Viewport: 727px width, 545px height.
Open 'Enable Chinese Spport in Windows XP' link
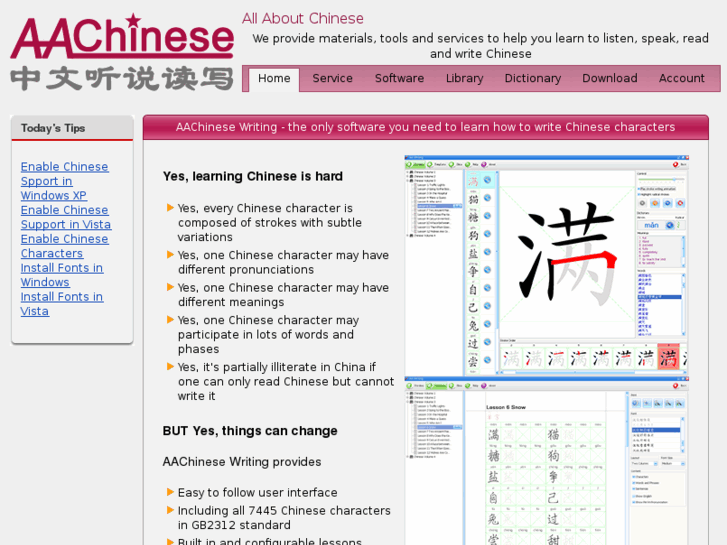[64, 181]
